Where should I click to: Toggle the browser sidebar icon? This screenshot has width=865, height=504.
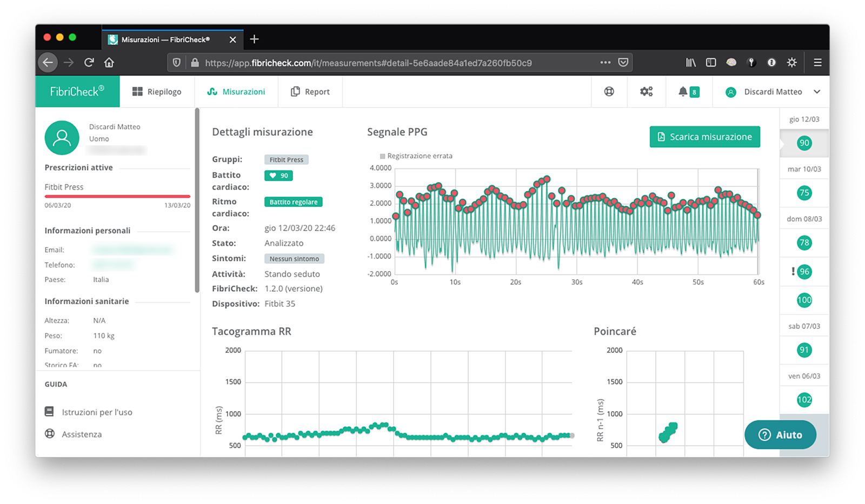[x=711, y=63]
